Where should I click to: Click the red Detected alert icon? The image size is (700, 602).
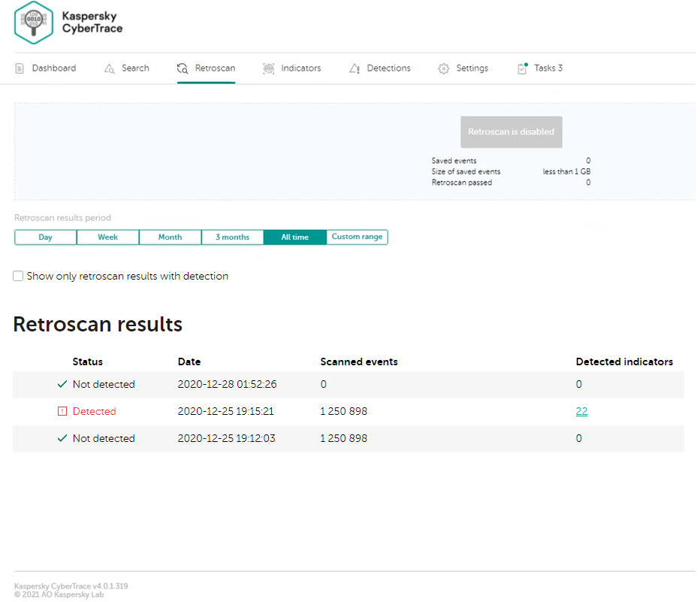(x=62, y=411)
